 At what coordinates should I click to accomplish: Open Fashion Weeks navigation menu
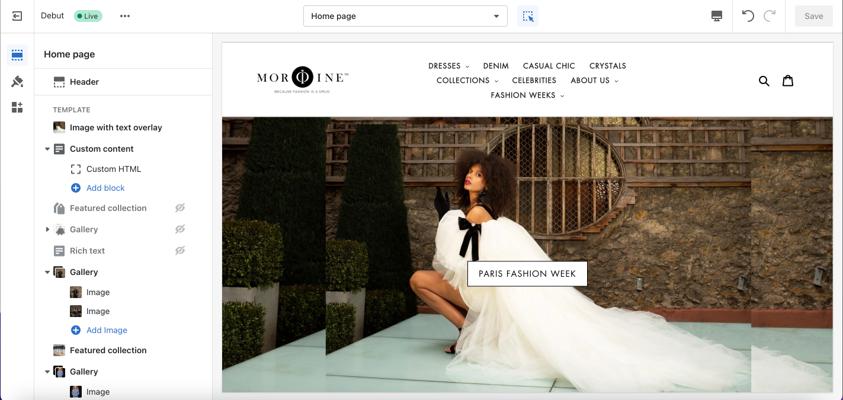coord(527,96)
